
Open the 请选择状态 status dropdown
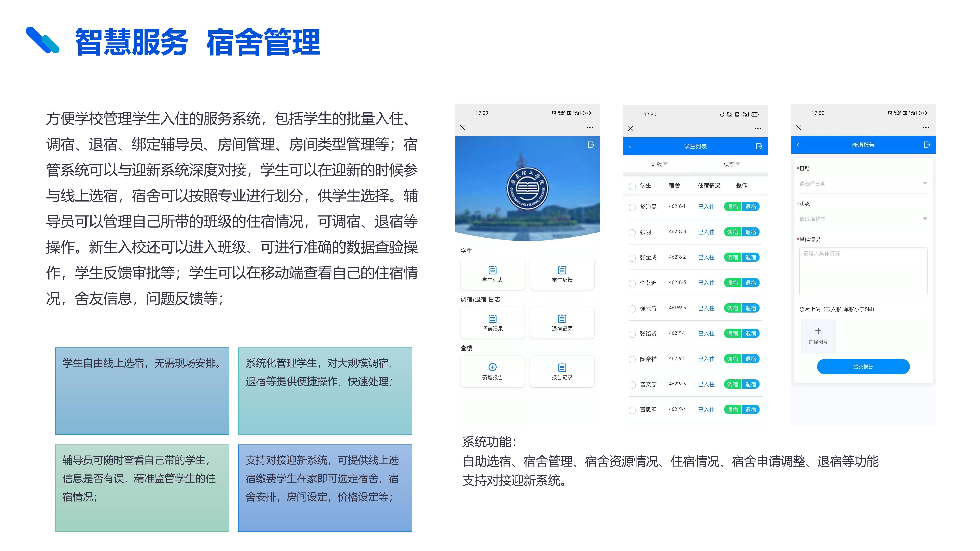863,219
